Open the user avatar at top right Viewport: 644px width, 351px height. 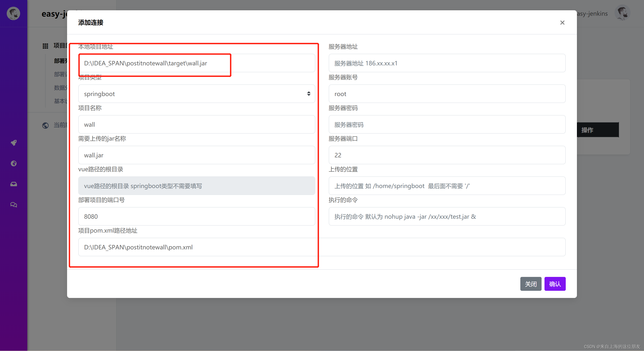623,13
